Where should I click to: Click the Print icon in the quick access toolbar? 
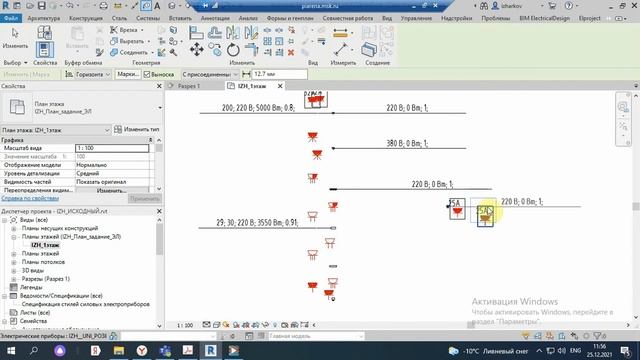[104, 6]
